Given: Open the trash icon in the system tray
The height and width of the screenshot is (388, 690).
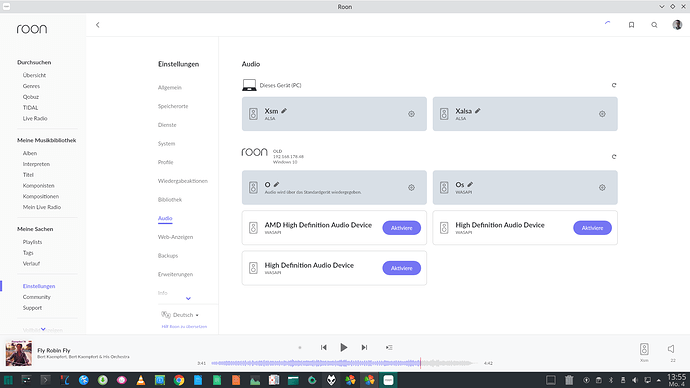Looking at the screenshot, I should coord(569,380).
